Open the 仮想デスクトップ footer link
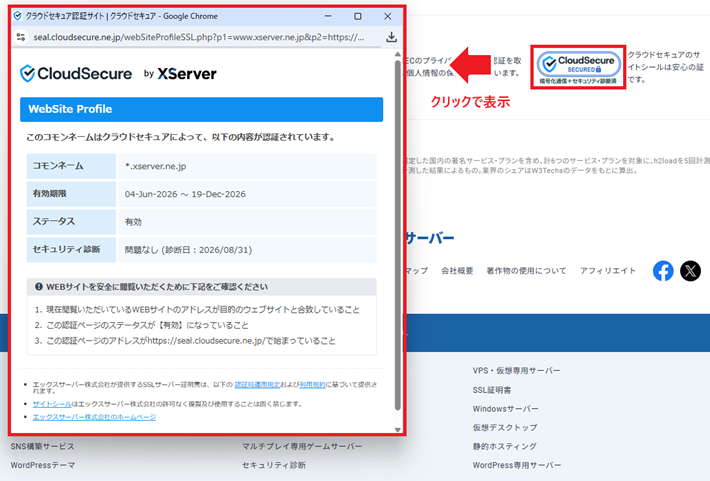The image size is (710, 481). (505, 428)
